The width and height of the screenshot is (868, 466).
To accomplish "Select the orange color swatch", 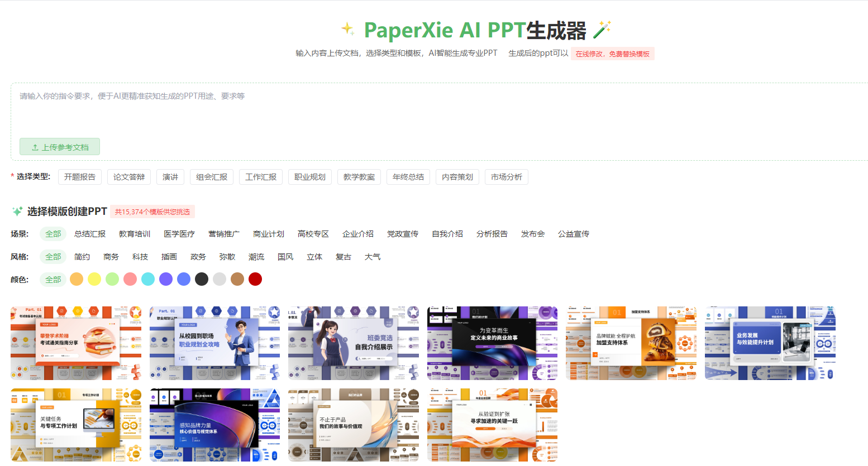I will 77,279.
